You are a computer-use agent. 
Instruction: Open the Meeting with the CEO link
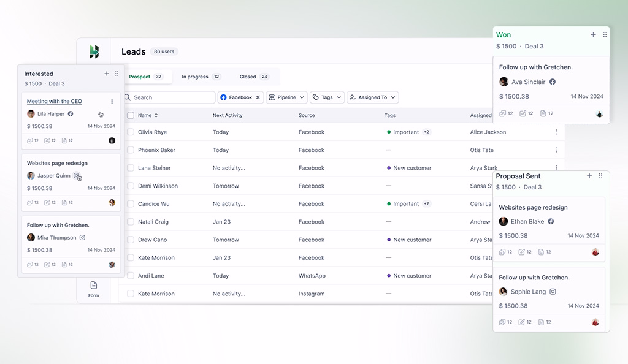pyautogui.click(x=55, y=101)
